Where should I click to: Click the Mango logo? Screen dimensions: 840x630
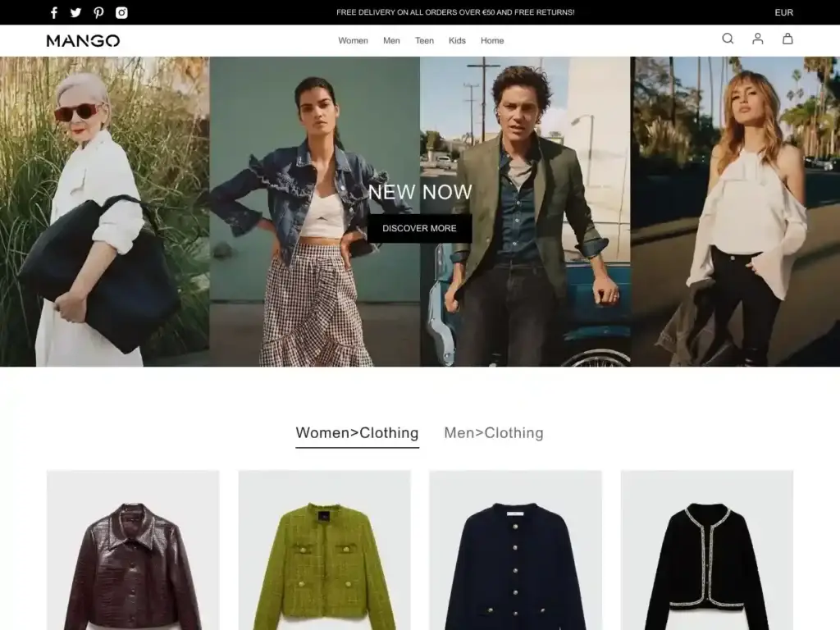(84, 39)
